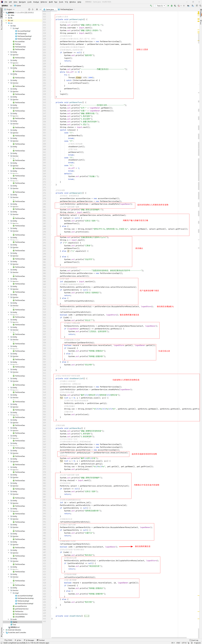The width and height of the screenshot is (202, 644).
Task: Expand Scratches and Consoles node
Action: click(4, 633)
